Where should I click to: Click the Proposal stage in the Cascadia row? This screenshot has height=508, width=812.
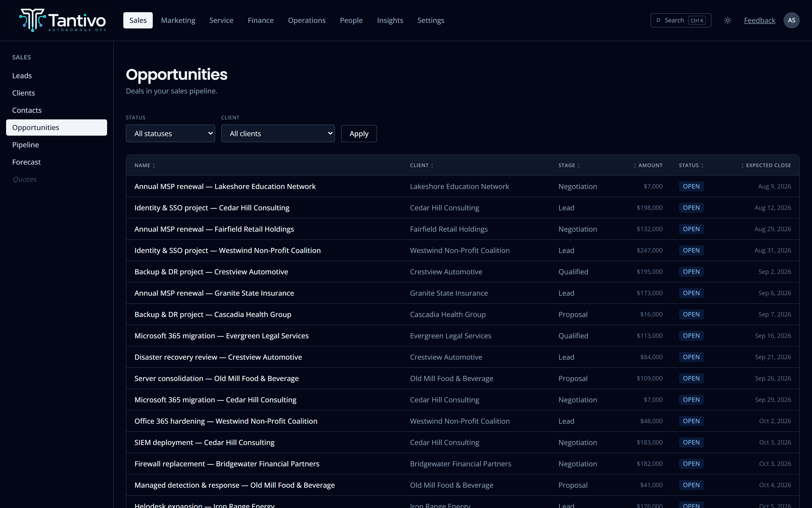click(573, 314)
